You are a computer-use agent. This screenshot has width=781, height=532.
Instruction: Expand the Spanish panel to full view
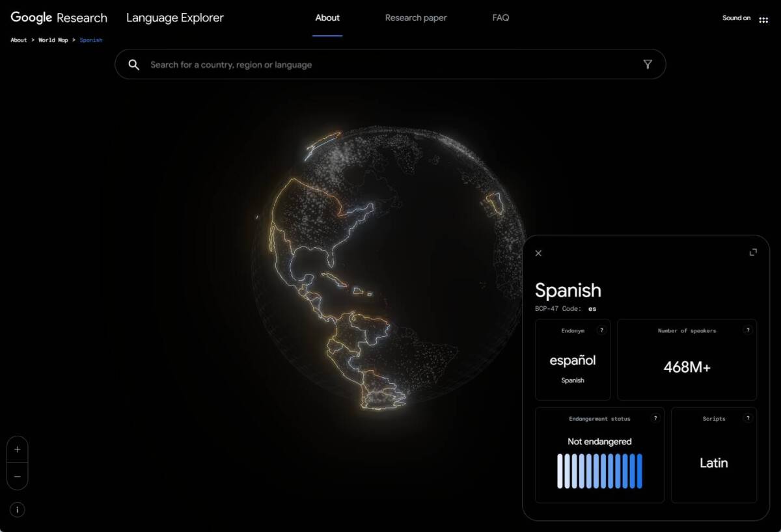(x=752, y=252)
